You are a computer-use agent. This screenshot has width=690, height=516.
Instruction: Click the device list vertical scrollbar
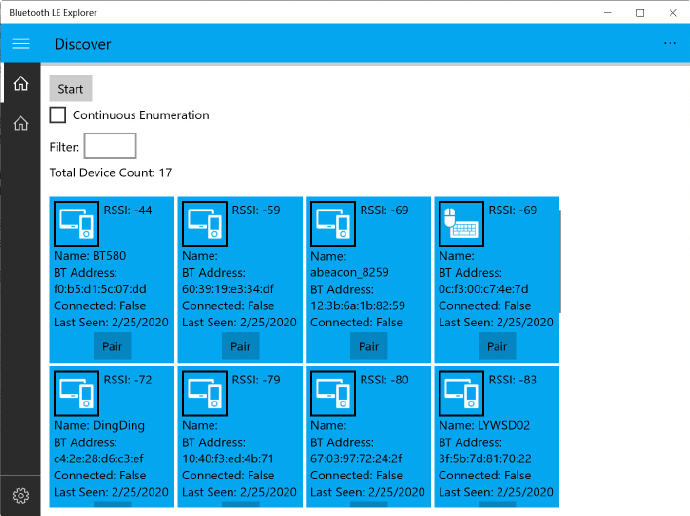coord(560,262)
